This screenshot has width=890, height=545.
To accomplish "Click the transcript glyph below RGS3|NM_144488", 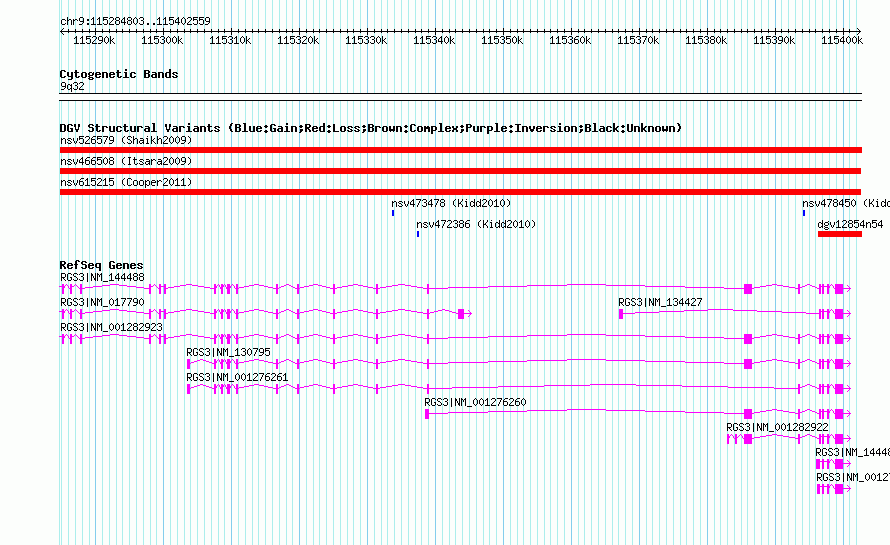I will point(455,289).
